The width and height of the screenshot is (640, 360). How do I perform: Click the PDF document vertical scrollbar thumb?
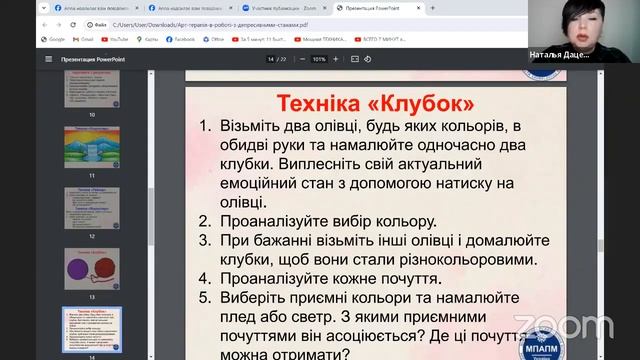600,246
